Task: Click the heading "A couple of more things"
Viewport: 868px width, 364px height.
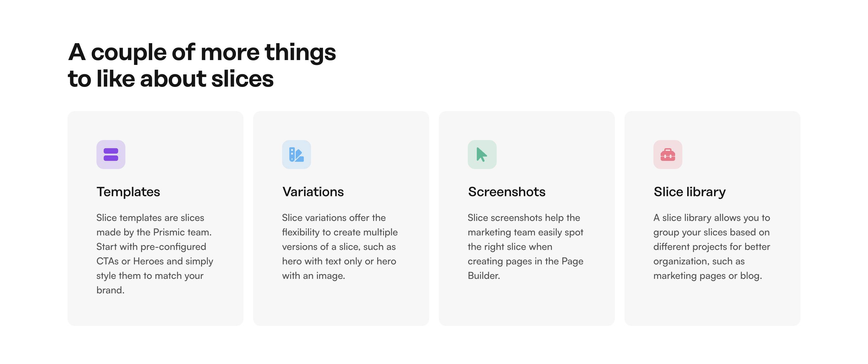Action: point(202,53)
